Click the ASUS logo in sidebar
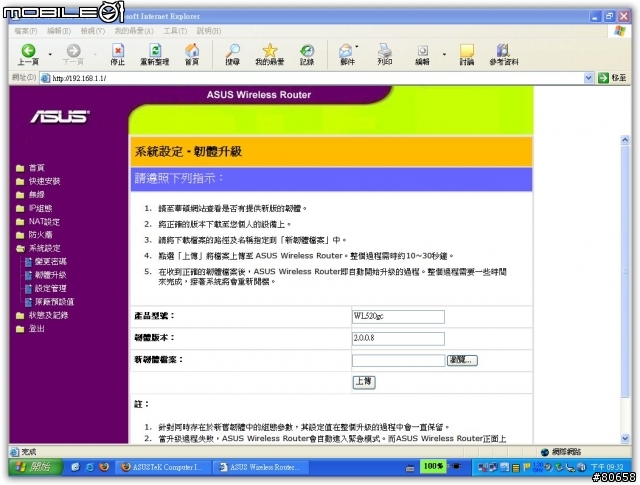Viewport: 640px width, 485px height. [x=60, y=117]
